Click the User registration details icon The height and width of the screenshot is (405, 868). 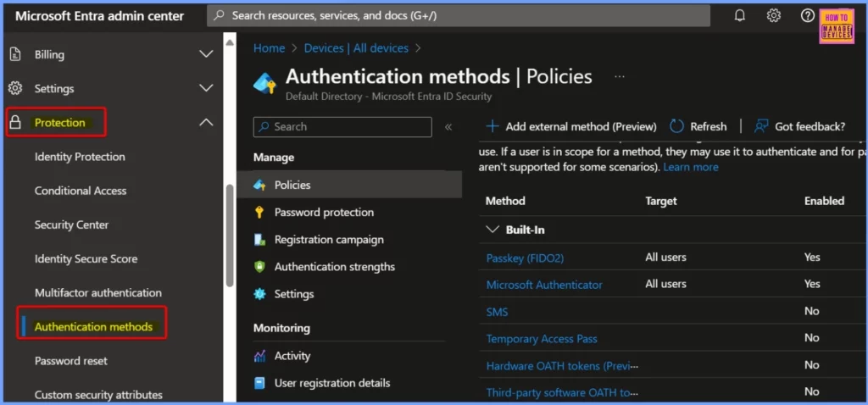click(x=259, y=383)
